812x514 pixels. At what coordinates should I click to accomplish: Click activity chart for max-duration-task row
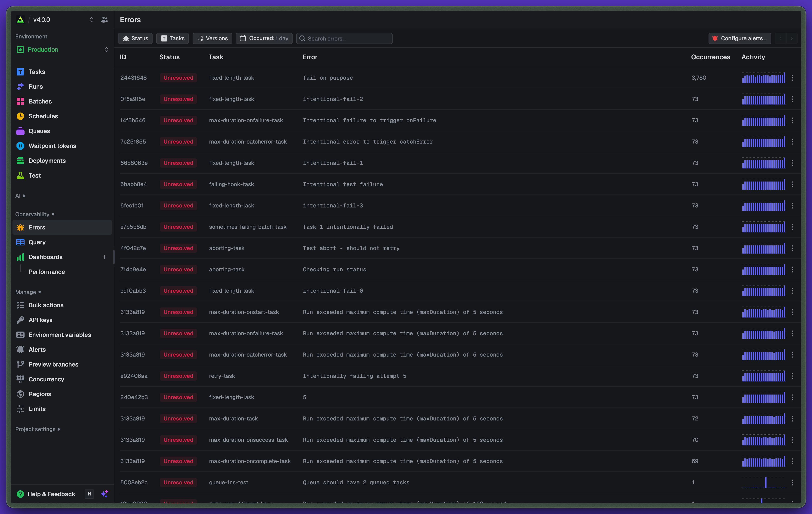(764, 419)
